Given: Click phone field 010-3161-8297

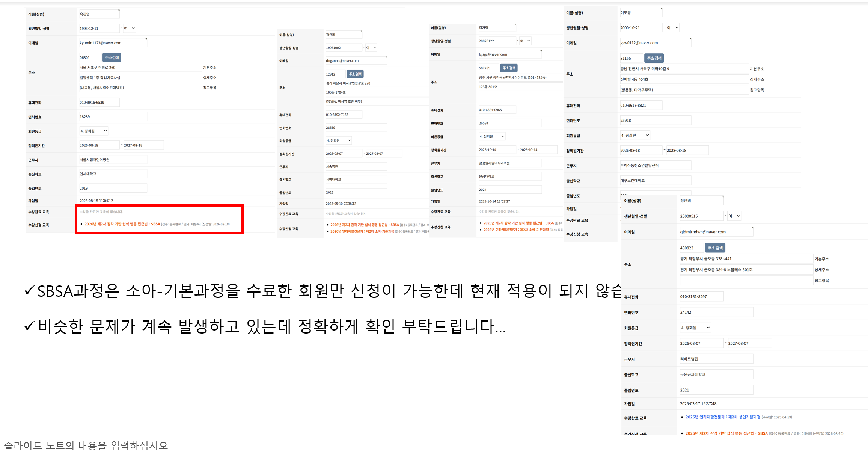Looking at the screenshot, I should [x=701, y=296].
